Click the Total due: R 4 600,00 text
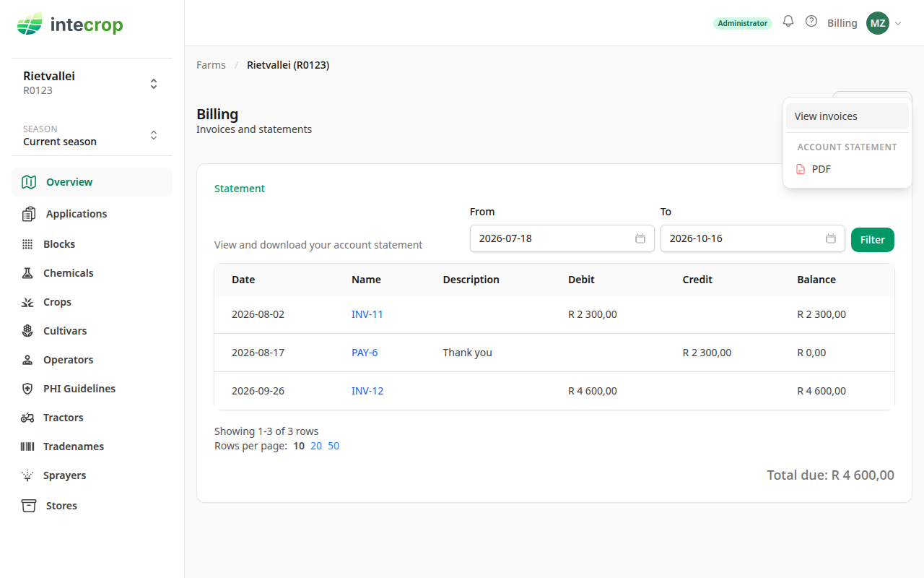 tap(830, 475)
